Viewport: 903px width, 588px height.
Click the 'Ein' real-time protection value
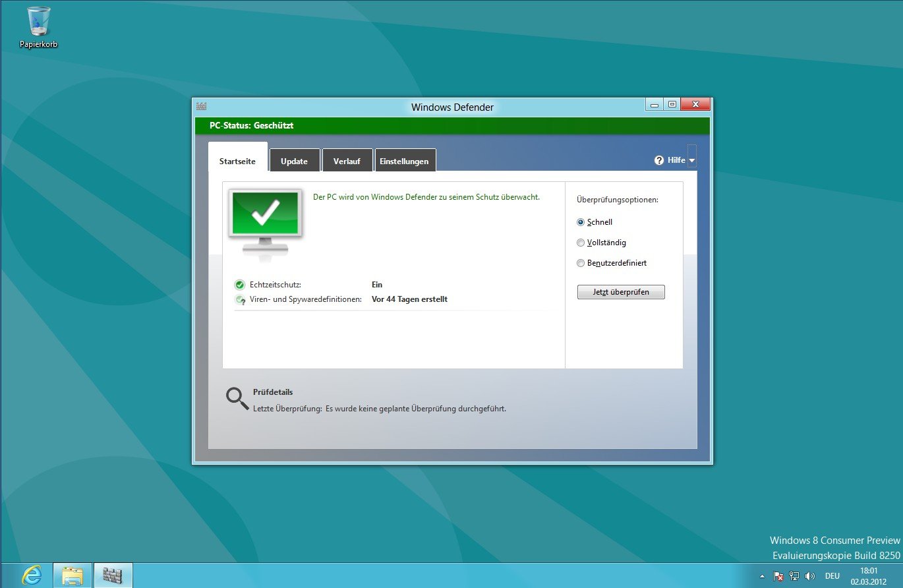(377, 285)
